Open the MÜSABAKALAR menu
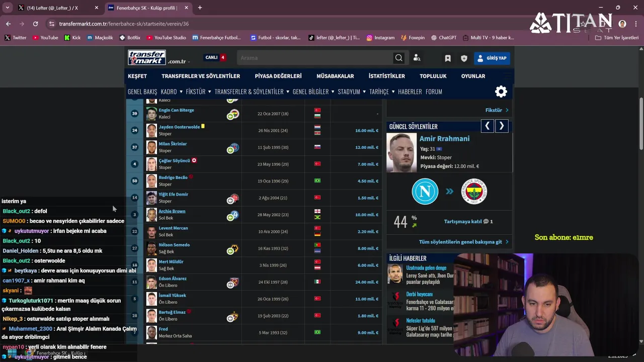The image size is (644, 362). pyautogui.click(x=335, y=76)
